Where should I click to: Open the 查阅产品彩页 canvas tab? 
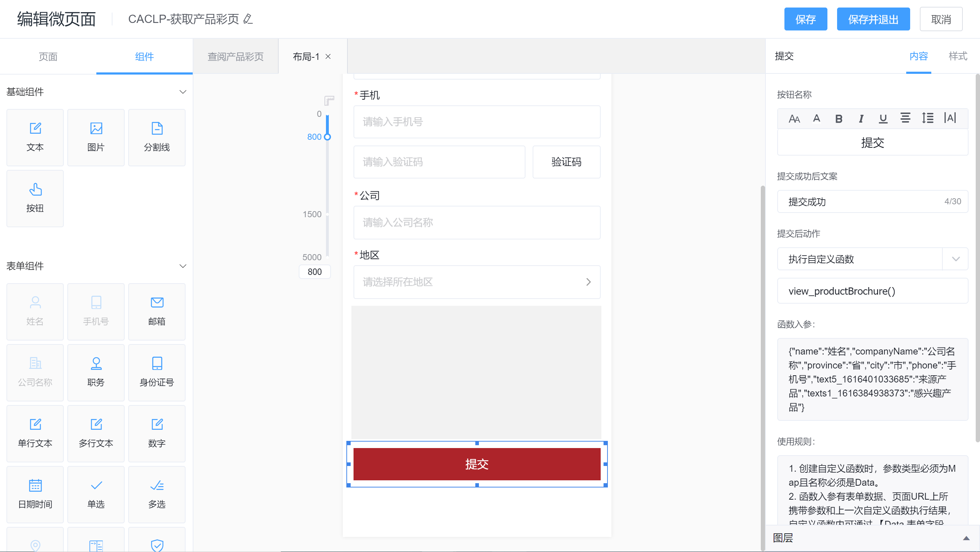235,56
